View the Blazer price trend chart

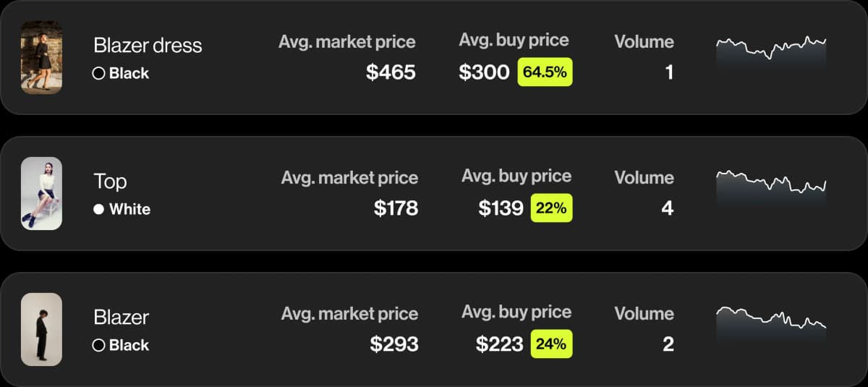click(771, 324)
